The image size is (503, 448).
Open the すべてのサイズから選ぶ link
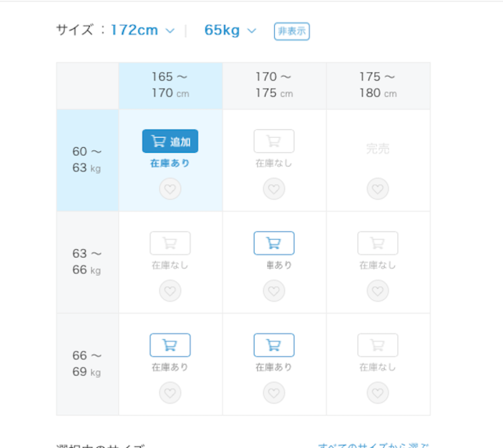point(373,444)
